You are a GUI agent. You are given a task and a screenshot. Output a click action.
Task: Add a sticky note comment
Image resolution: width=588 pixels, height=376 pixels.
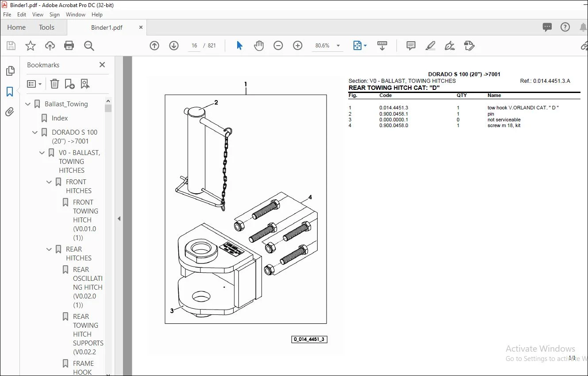411,46
